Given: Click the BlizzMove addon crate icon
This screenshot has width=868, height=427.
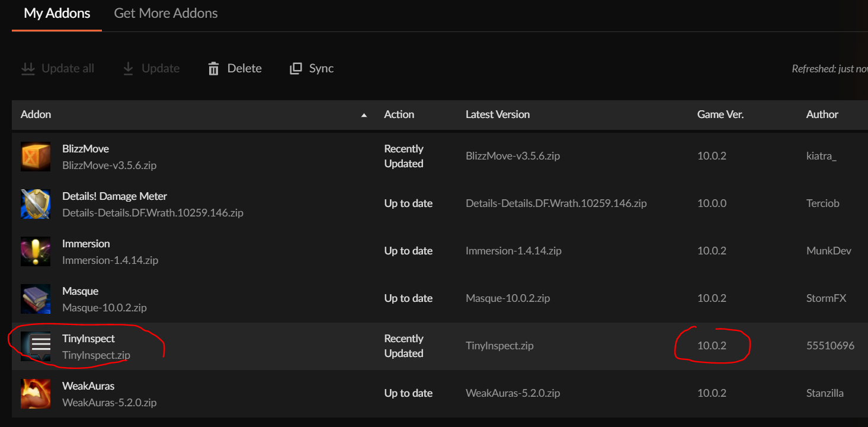Looking at the screenshot, I should [36, 157].
